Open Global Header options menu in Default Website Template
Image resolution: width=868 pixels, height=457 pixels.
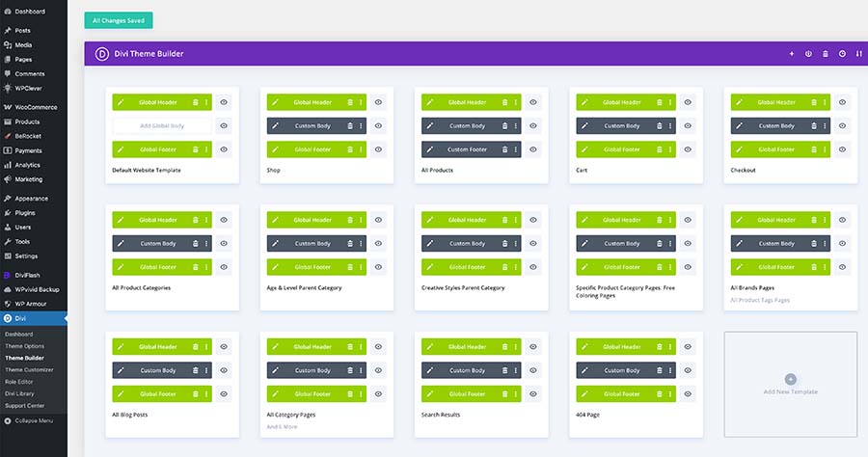tap(206, 102)
